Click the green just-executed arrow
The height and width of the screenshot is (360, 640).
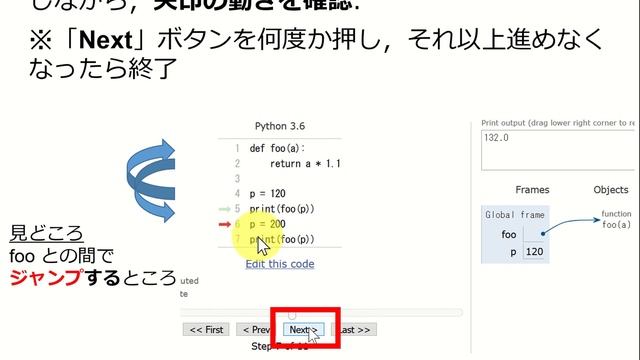(225, 209)
